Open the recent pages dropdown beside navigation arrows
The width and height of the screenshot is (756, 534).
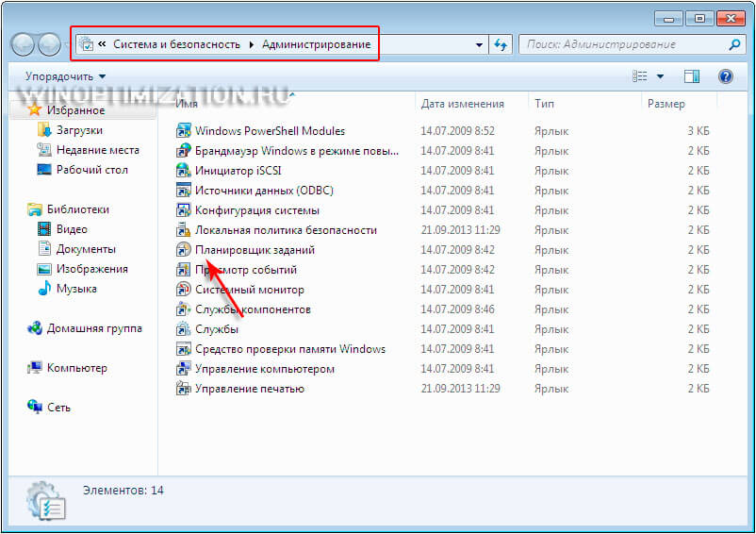(66, 45)
